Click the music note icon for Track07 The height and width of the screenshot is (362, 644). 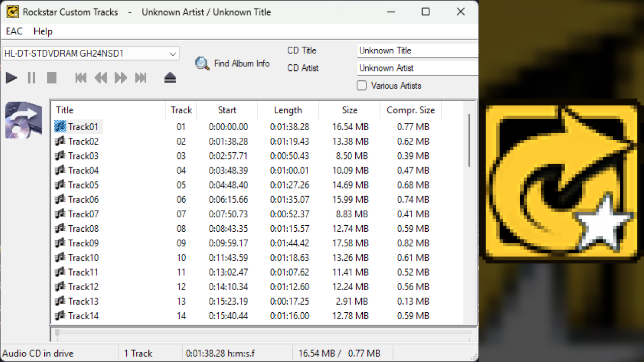pyautogui.click(x=60, y=214)
